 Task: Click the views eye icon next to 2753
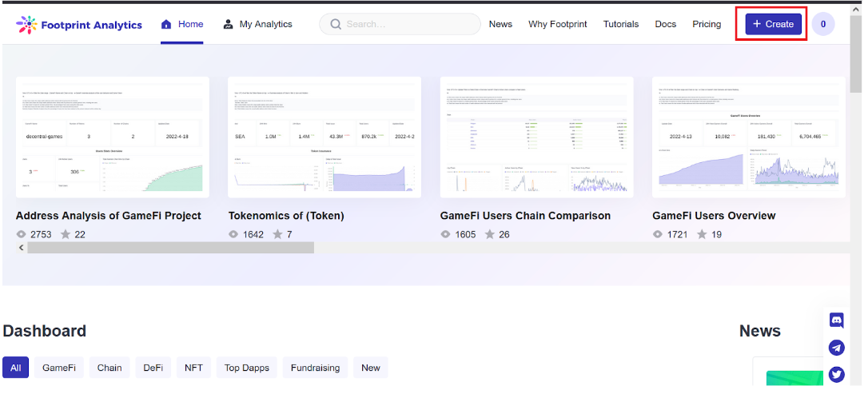pos(21,235)
